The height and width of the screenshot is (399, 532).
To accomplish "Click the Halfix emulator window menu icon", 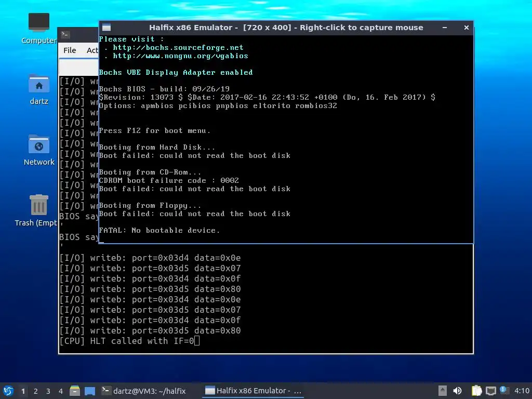I will (107, 28).
